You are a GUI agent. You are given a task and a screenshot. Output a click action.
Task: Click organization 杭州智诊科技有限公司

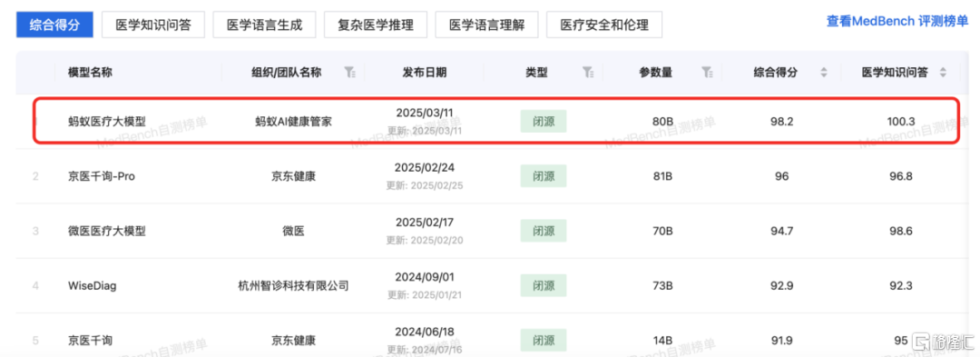pyautogui.click(x=294, y=286)
